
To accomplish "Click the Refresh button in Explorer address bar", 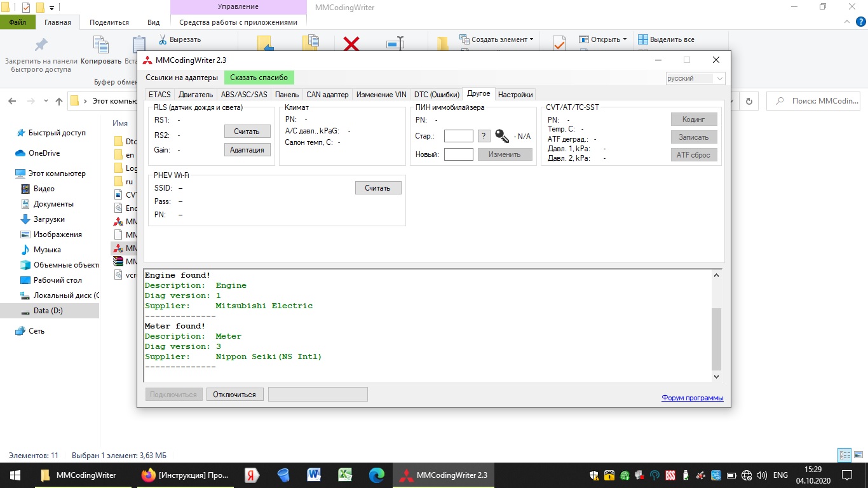I will point(749,101).
